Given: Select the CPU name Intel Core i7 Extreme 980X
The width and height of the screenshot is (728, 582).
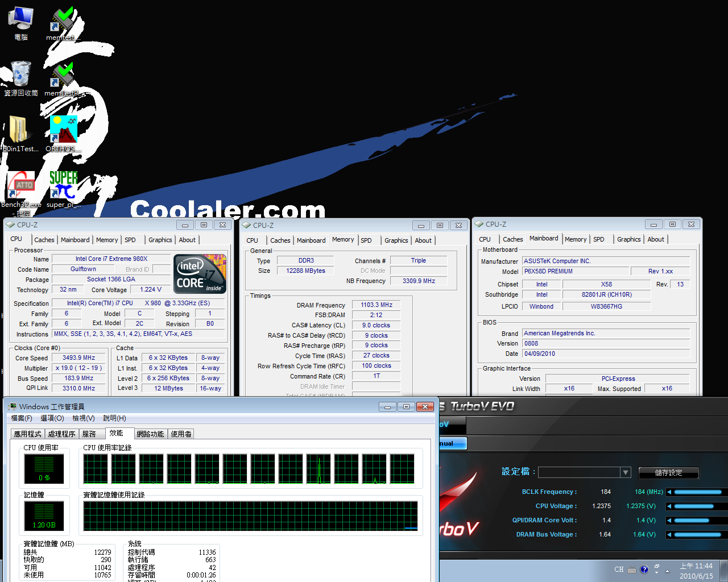Looking at the screenshot, I should point(111,259).
